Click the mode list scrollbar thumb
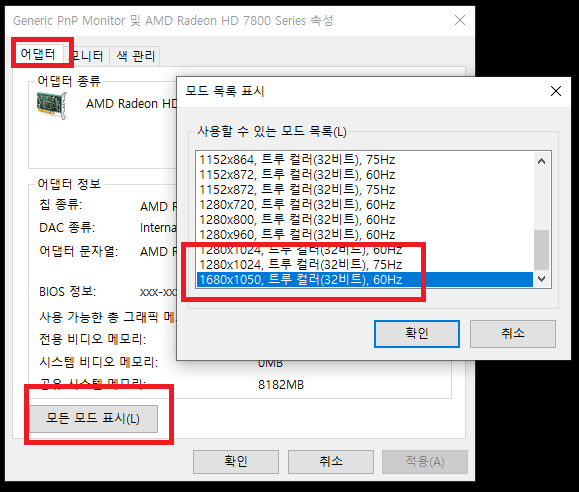This screenshot has height=492, width=579. click(541, 250)
